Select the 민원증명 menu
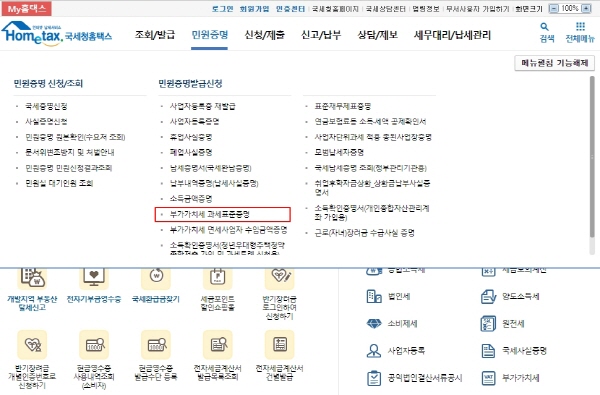Image resolution: width=600 pixels, height=395 pixels. pyautogui.click(x=210, y=35)
